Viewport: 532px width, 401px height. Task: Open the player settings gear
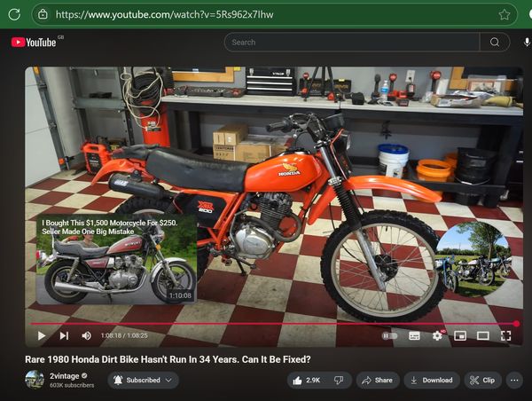437,336
